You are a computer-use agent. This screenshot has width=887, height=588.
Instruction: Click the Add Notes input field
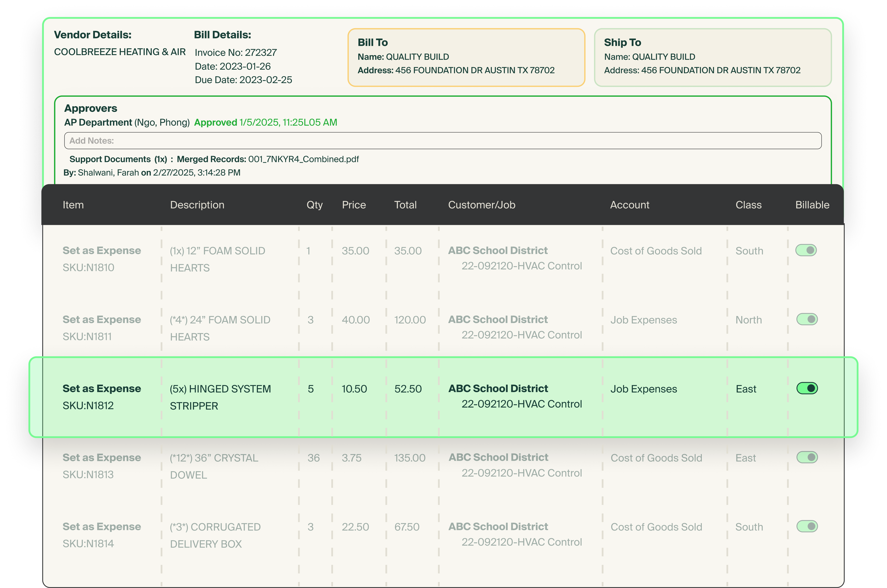[443, 141]
